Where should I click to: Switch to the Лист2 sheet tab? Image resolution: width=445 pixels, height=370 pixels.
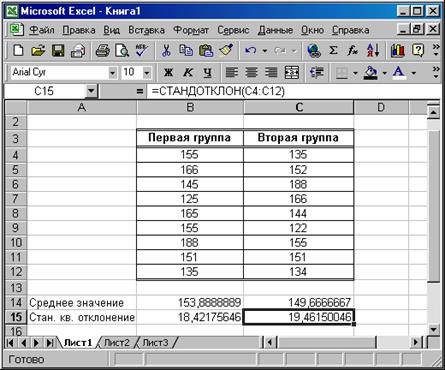[x=117, y=342]
